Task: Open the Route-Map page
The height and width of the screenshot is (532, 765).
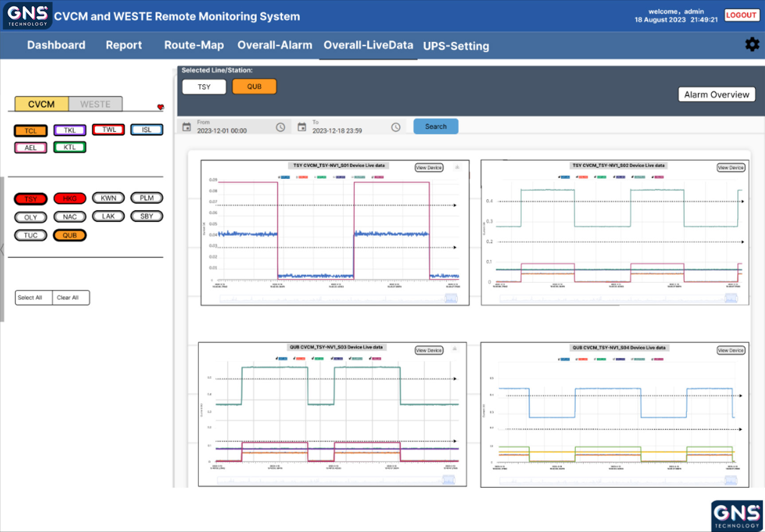Action: click(194, 45)
